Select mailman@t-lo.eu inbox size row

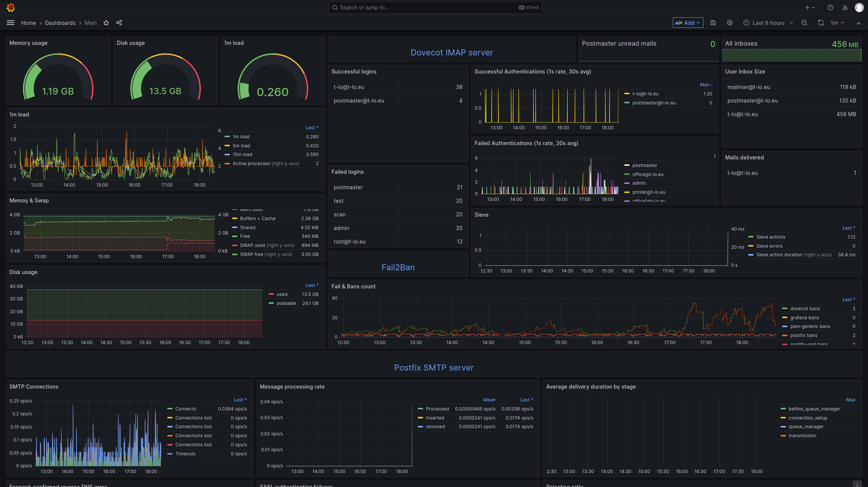[792, 87]
